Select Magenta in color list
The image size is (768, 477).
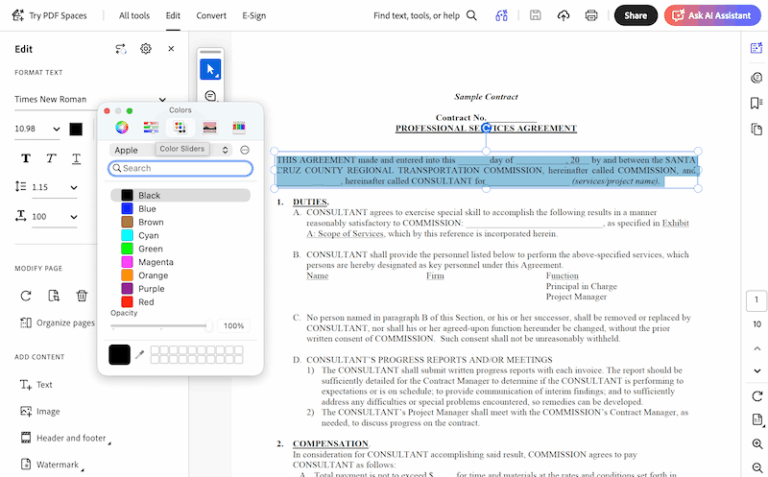180,262
